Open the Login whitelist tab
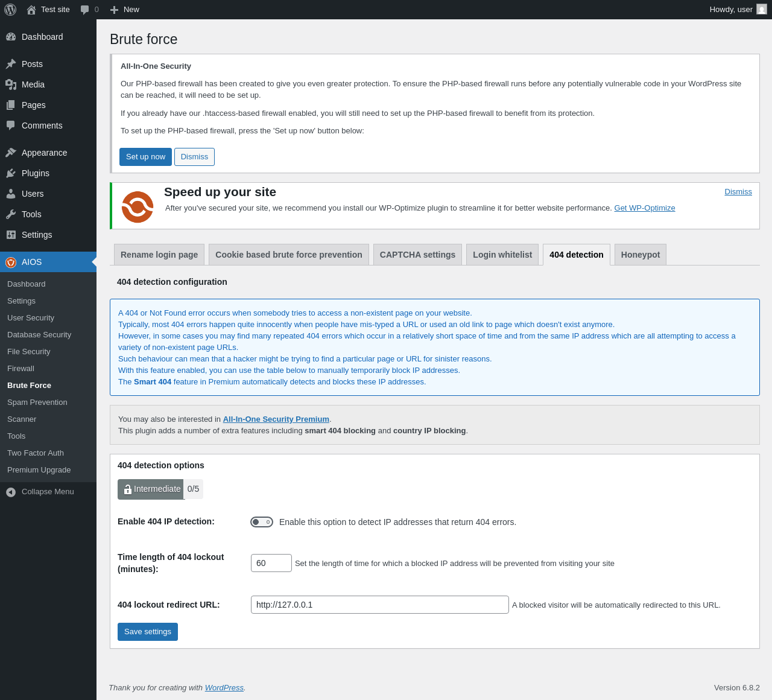 [502, 255]
